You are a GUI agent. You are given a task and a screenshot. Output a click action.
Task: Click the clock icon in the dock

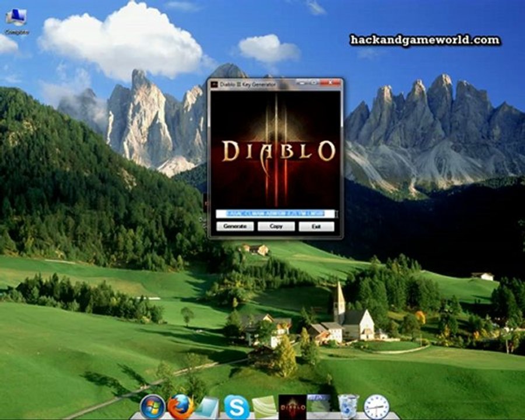point(376,408)
